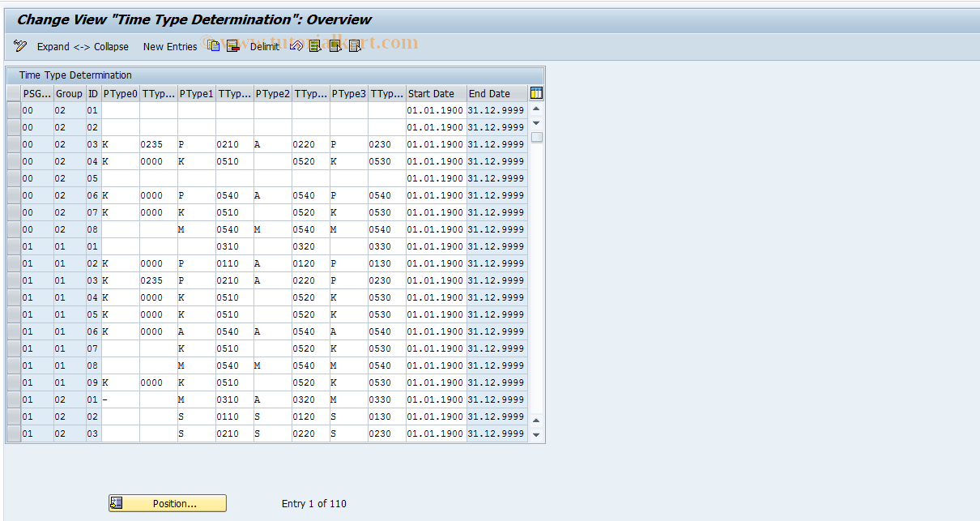Viewport: 980px width, 521px height.
Task: Click the PType3 column header
Action: point(349,93)
